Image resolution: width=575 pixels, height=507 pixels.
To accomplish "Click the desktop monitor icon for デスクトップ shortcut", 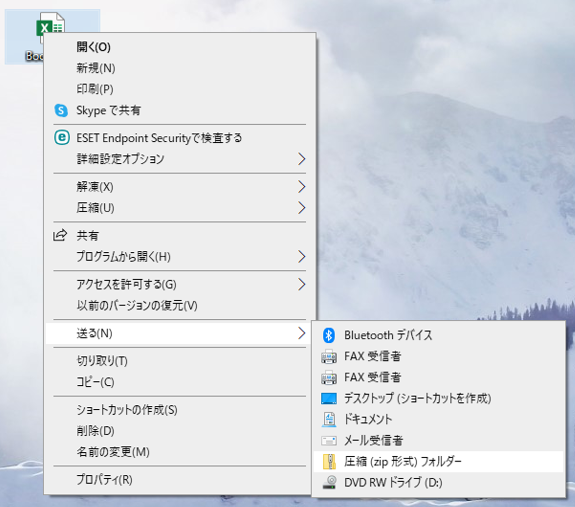I will [x=329, y=398].
